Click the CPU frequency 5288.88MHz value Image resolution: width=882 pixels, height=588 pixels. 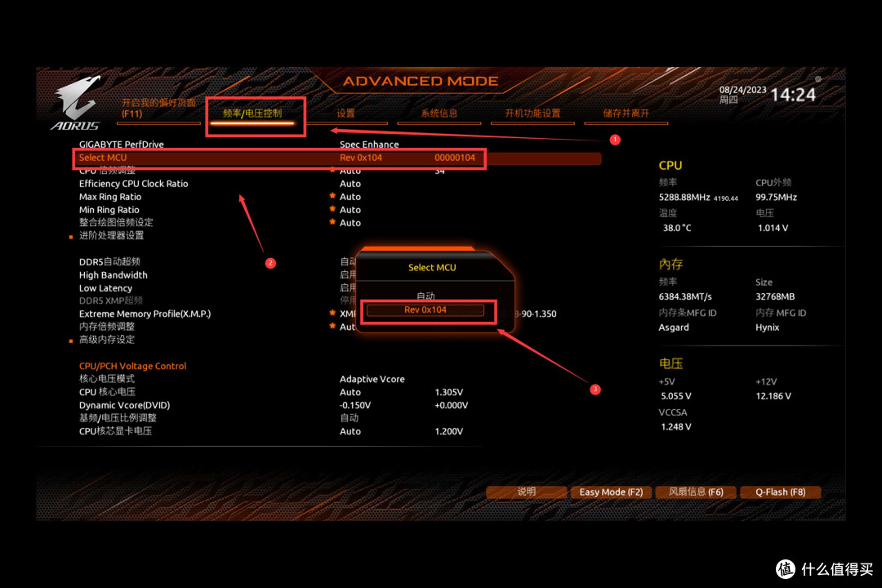684,198
